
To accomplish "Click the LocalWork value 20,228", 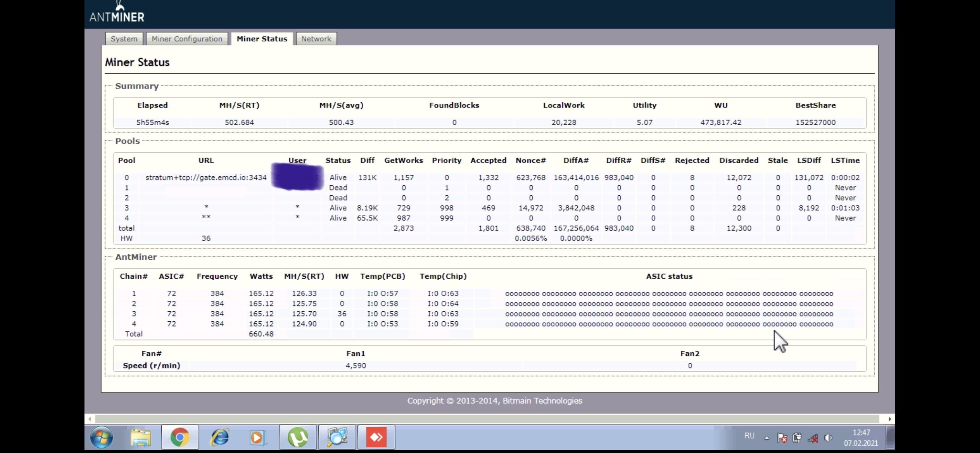I will [x=564, y=122].
